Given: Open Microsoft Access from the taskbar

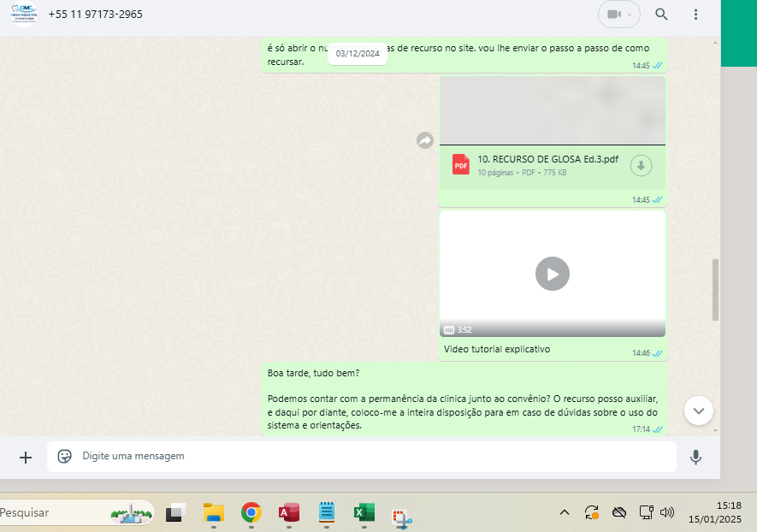Looking at the screenshot, I should tap(288, 512).
